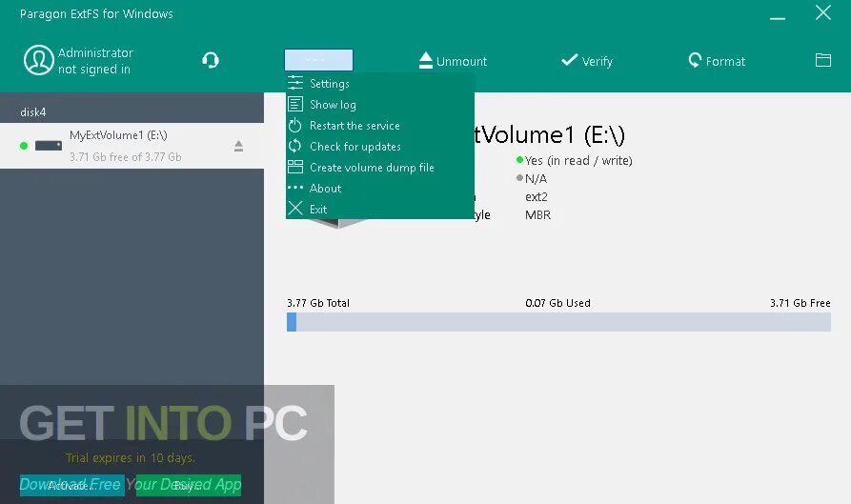
Task: Click the disk4 header in sidebar
Action: point(33,112)
